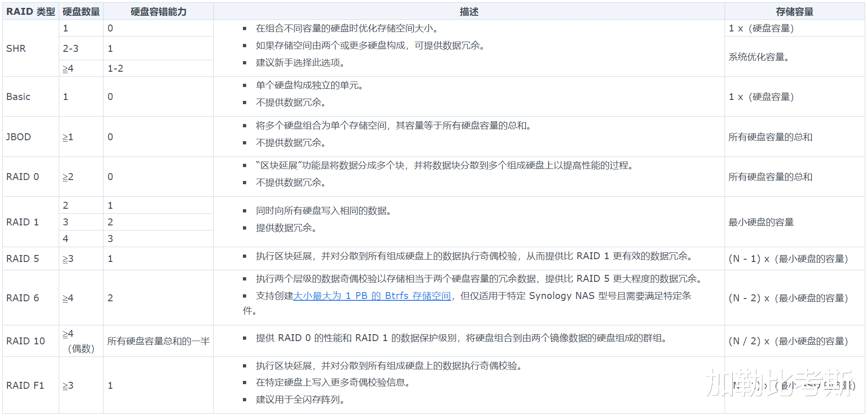Image resolution: width=868 pixels, height=417 pixels.
Task: Click '所有硬盘容量的总和' in the RAID 0 row
Action: [x=770, y=177]
